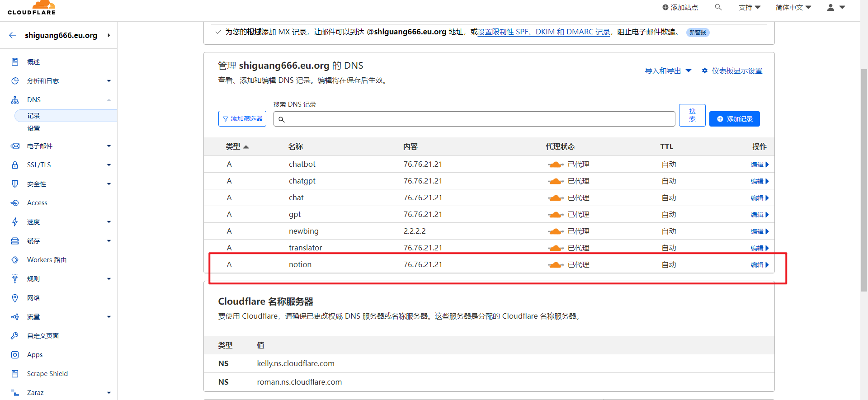Toggle the proxy cloud for chatbot record
This screenshot has height=400, width=868.
tap(556, 165)
